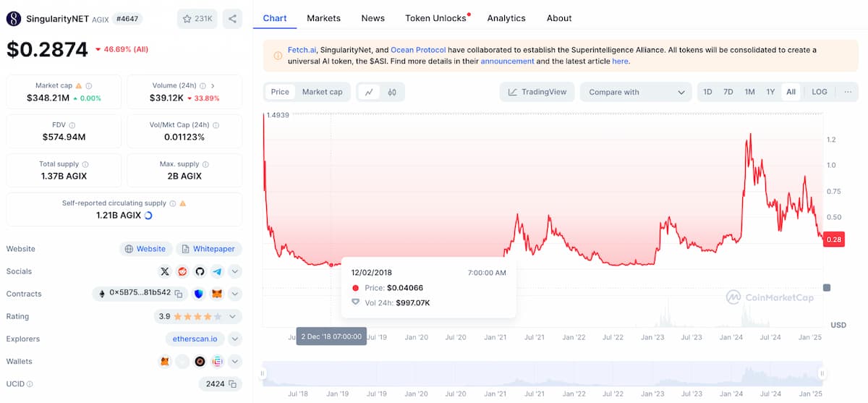Open the About tab

559,18
